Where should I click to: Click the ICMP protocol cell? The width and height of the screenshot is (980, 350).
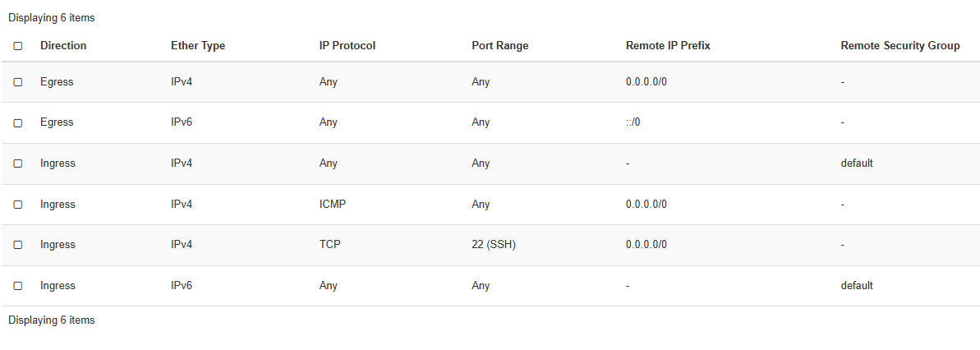coord(332,205)
